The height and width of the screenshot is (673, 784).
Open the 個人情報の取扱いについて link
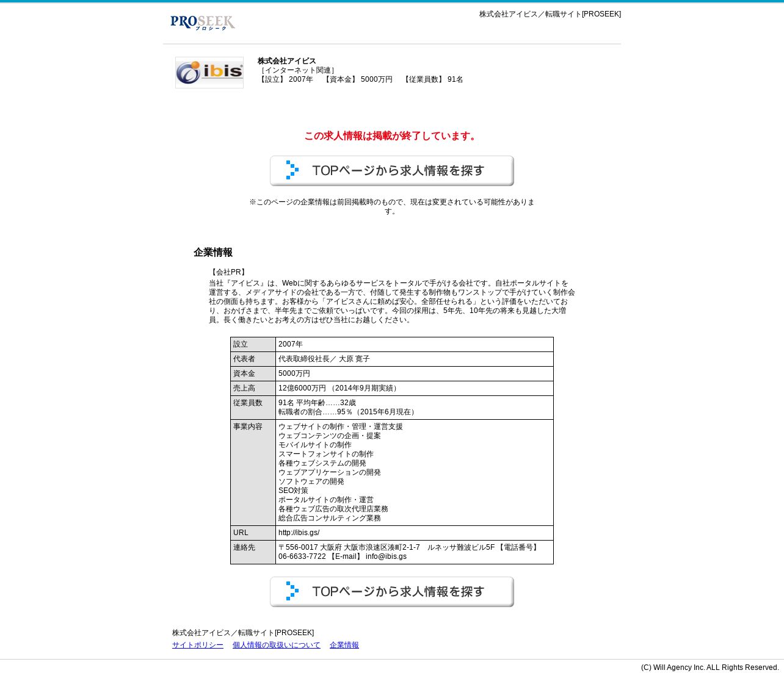tap(277, 645)
